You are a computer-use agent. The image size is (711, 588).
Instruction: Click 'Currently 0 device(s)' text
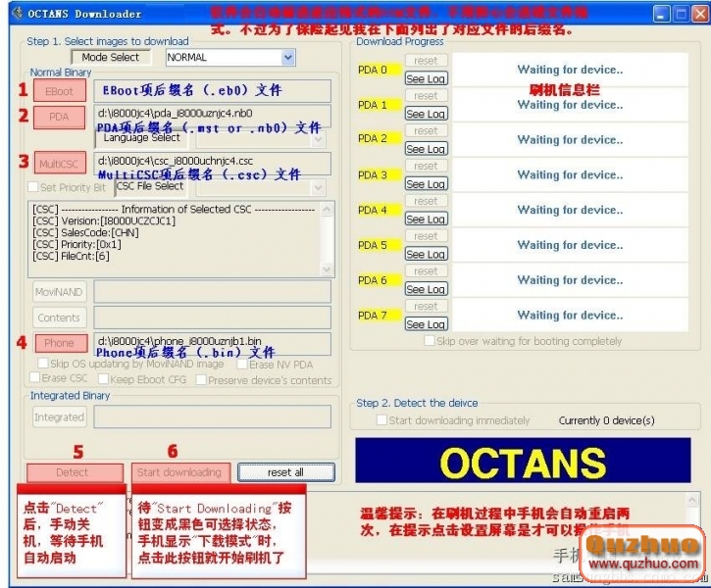[606, 420]
